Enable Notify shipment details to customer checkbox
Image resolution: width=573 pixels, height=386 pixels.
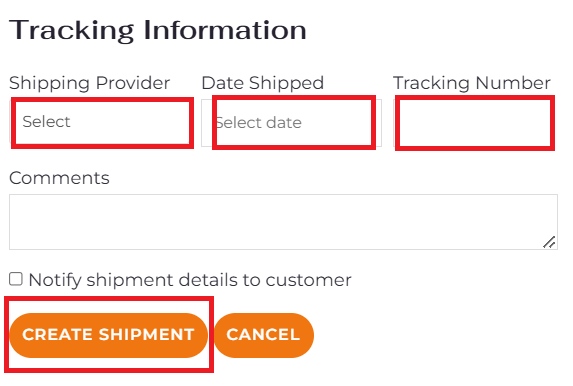[x=16, y=279]
